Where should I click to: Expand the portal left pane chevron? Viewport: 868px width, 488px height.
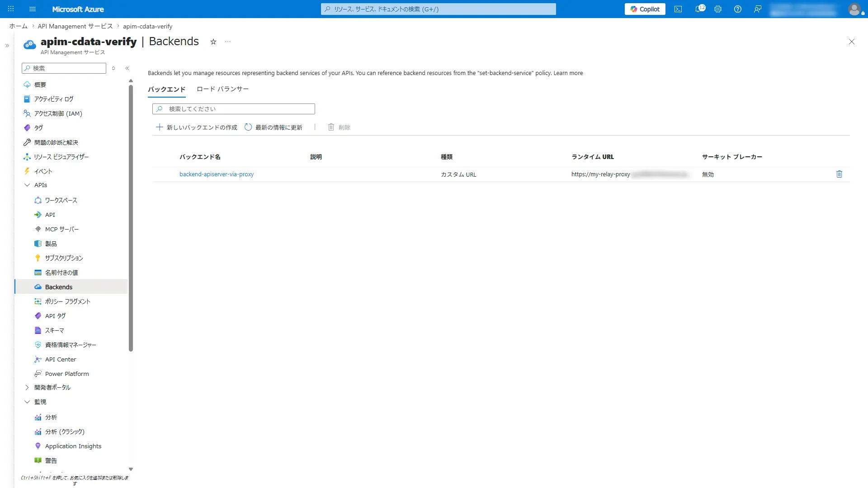point(7,46)
